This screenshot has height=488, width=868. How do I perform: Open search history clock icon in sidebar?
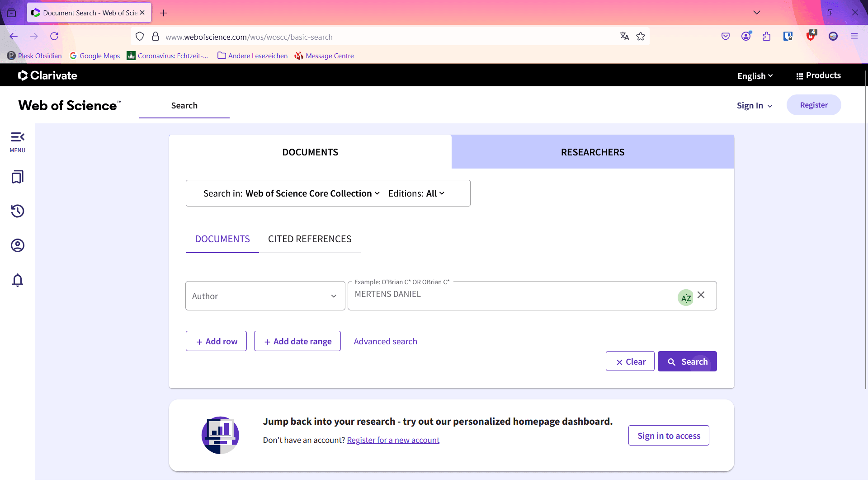(x=18, y=211)
